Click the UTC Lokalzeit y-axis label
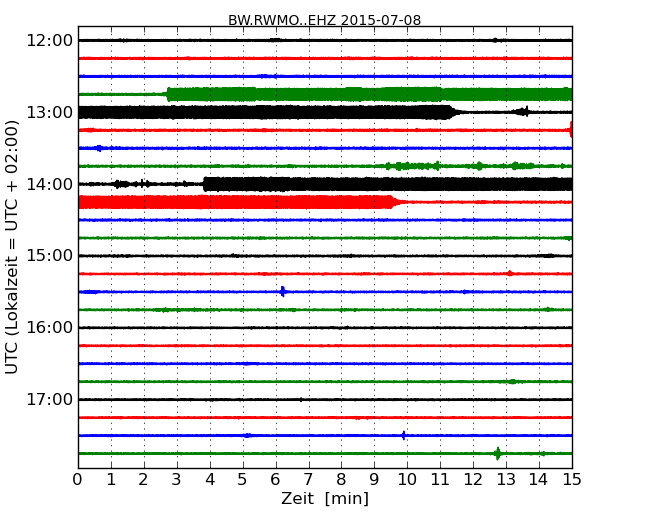Image resolution: width=650 pixels, height=520 pixels. click(x=12, y=247)
